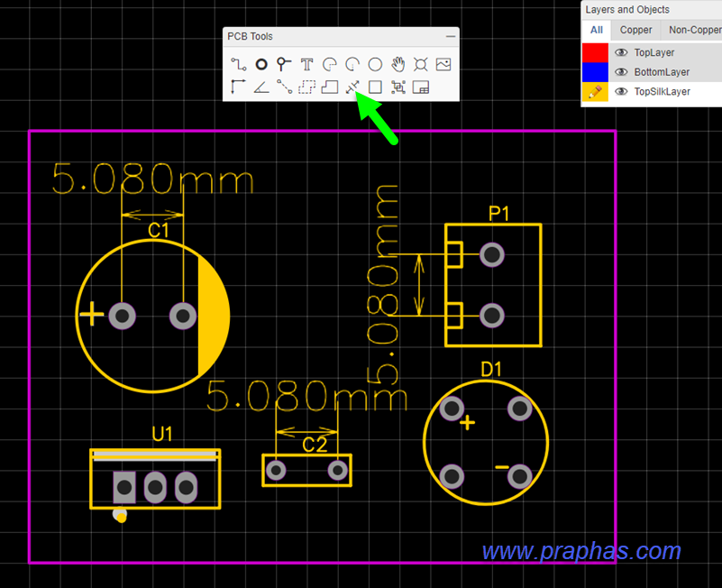
Task: Click the yellow TopSilkLayer pencil swatch
Action: pyautogui.click(x=595, y=91)
